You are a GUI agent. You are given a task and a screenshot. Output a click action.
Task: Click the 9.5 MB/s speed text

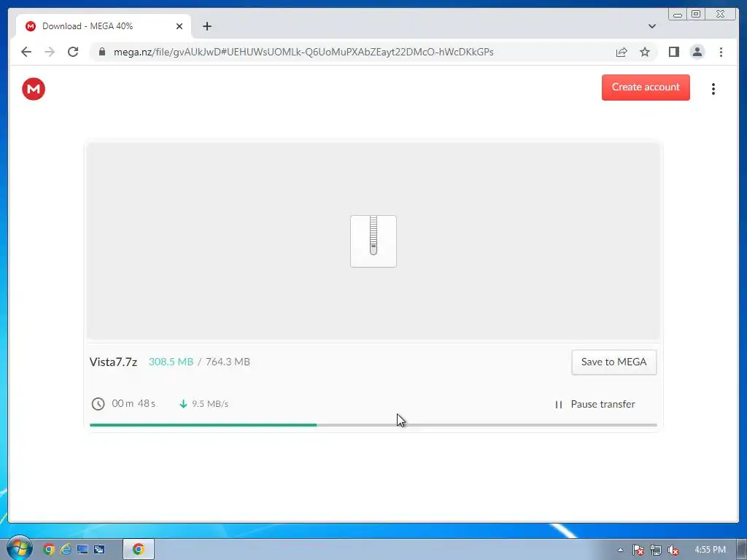click(x=210, y=404)
